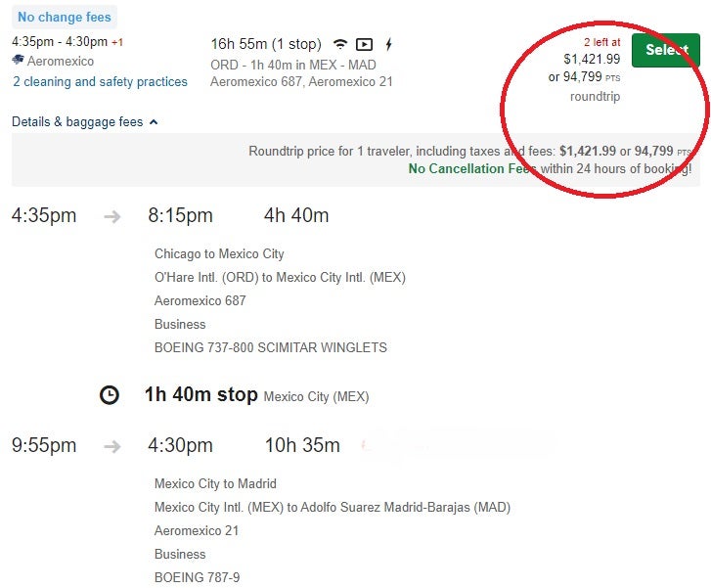The width and height of the screenshot is (711, 588).
Task: Open the '2 cleaning and safety practices' link
Action: (x=100, y=81)
